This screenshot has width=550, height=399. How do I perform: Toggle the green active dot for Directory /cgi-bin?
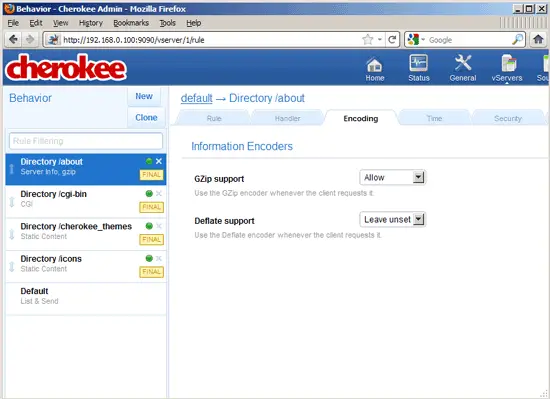(x=149, y=194)
